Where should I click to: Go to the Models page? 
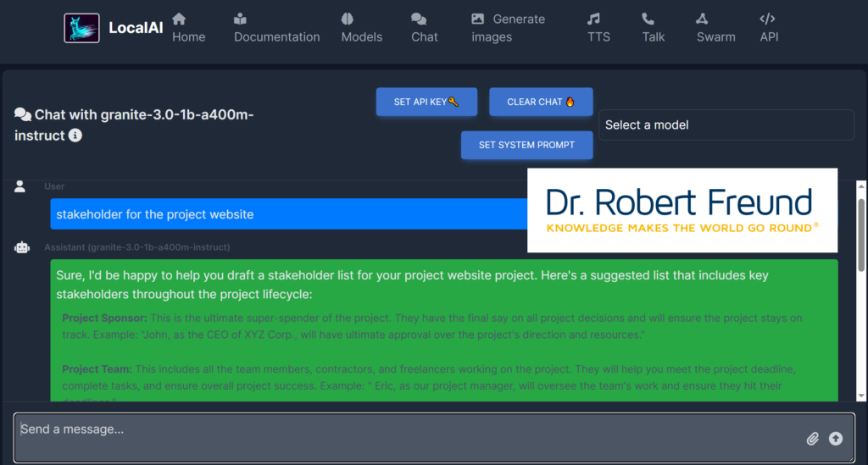click(x=361, y=28)
